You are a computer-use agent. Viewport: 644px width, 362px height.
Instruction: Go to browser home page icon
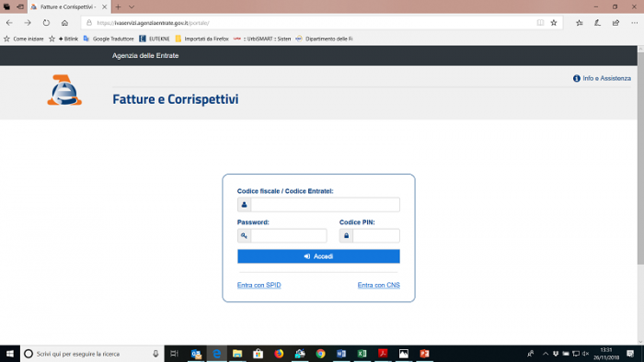pyautogui.click(x=64, y=23)
